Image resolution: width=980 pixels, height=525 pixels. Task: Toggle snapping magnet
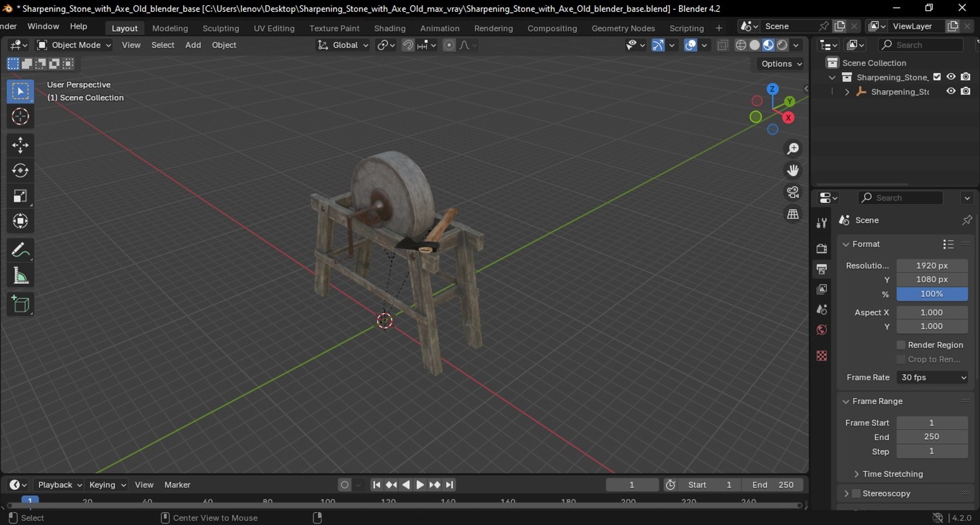408,45
